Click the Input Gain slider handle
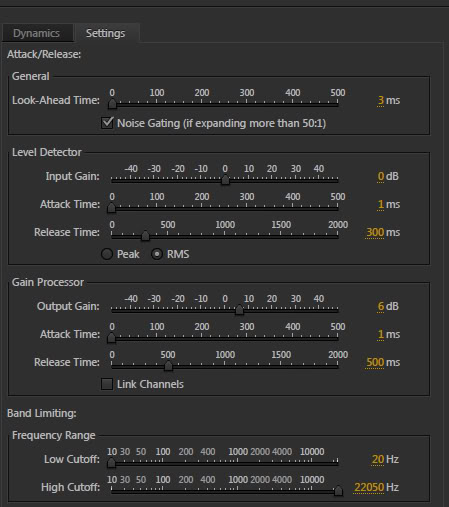The image size is (449, 507). [x=225, y=180]
